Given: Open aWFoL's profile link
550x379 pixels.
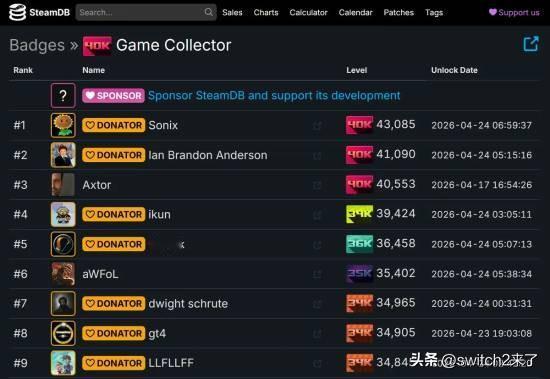Looking at the screenshot, I should tap(100, 274).
